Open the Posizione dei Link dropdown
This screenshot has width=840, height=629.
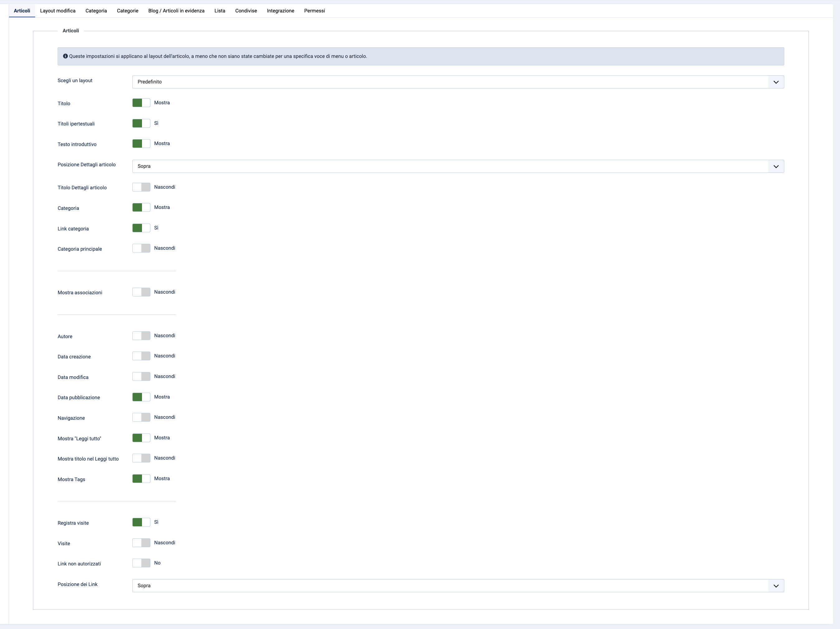click(x=458, y=586)
